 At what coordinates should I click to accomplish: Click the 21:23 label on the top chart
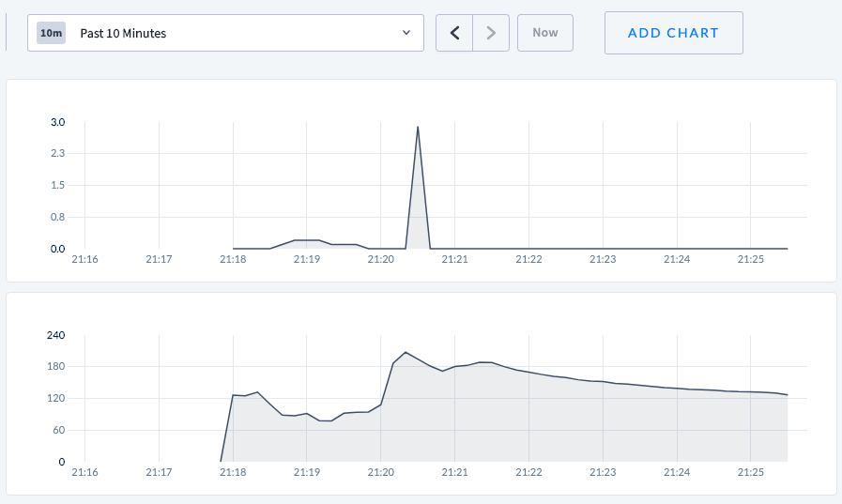pyautogui.click(x=603, y=259)
